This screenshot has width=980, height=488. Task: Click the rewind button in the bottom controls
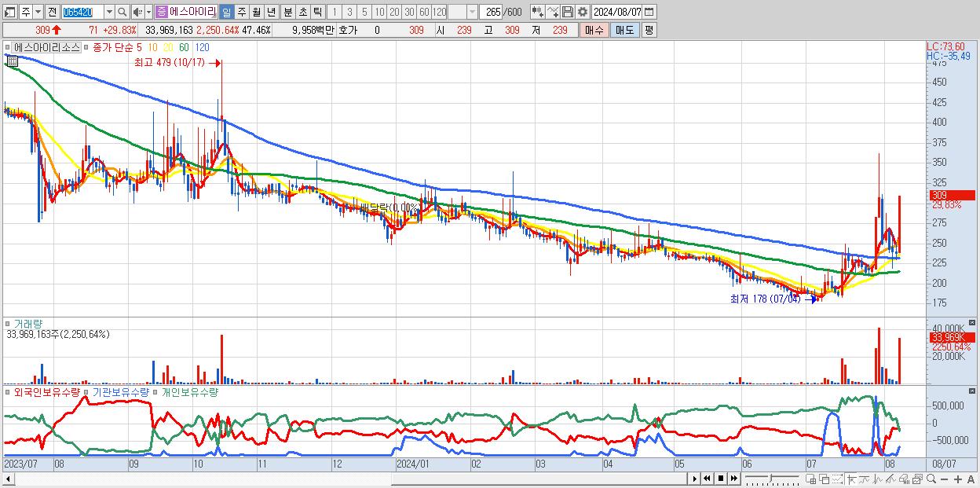pos(707,479)
